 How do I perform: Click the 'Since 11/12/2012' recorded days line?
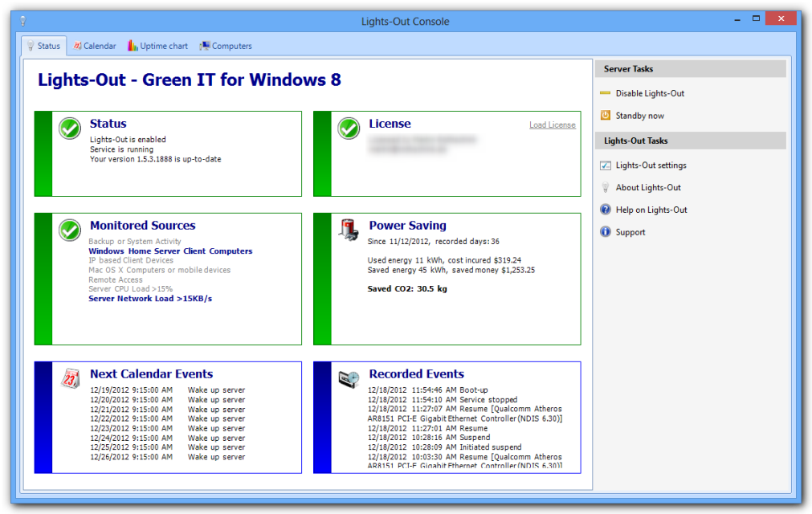(x=434, y=241)
